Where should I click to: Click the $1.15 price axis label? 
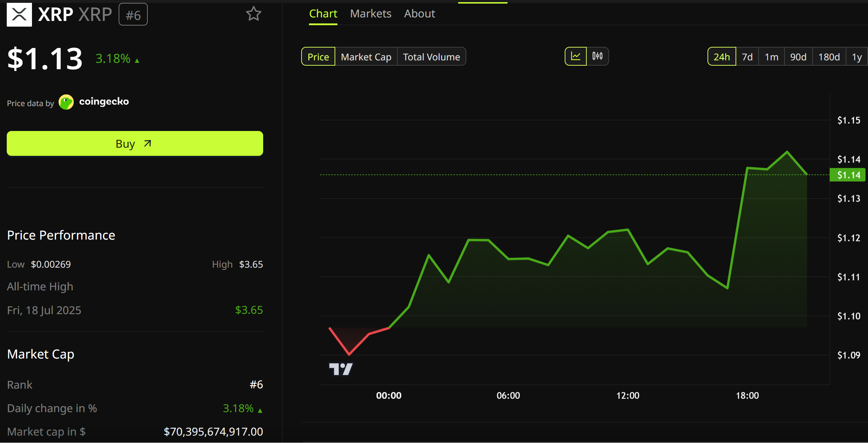coord(849,120)
